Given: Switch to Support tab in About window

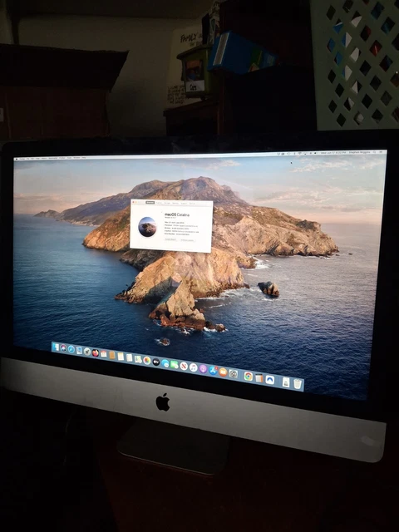Looking at the screenshot, I should [x=184, y=204].
